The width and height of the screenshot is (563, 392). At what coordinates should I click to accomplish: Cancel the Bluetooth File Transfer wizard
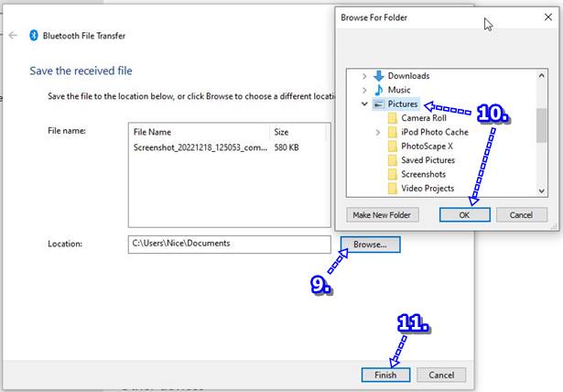click(441, 375)
